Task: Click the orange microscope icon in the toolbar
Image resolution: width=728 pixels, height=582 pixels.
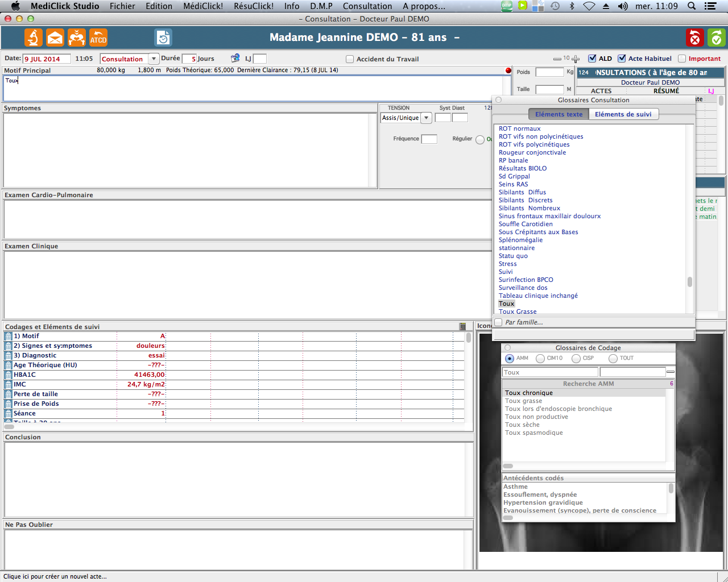Action: [x=34, y=38]
